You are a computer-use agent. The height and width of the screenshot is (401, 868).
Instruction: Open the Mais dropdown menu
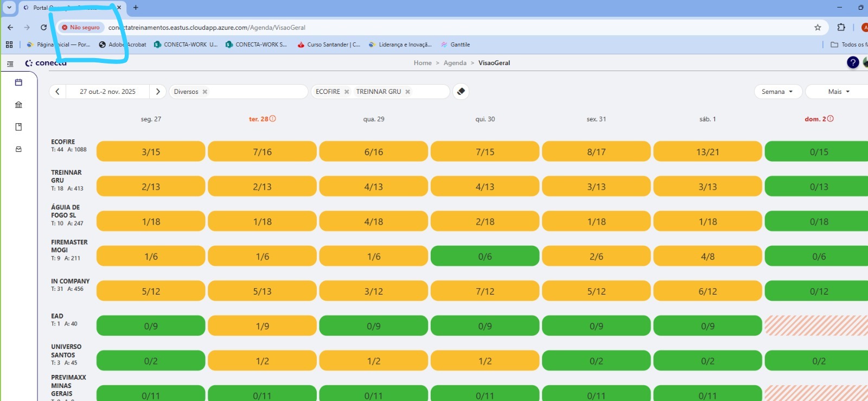838,92
